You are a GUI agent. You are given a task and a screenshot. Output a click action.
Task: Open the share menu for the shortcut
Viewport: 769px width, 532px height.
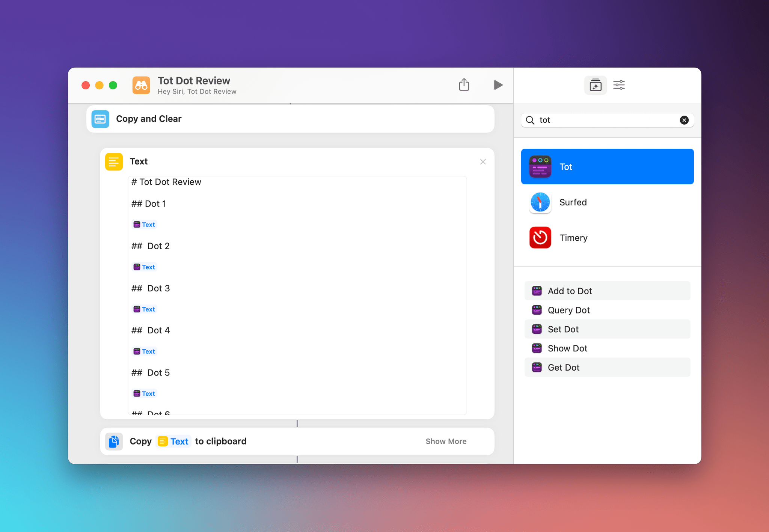(464, 84)
